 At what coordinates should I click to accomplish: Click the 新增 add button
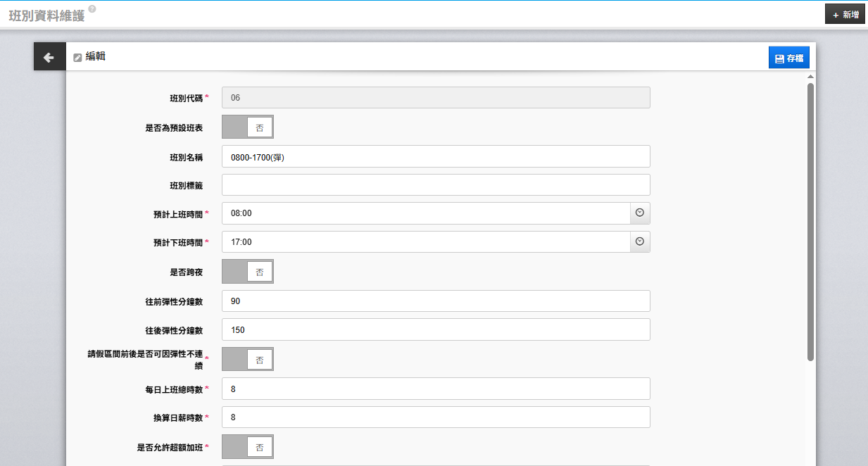pos(845,14)
